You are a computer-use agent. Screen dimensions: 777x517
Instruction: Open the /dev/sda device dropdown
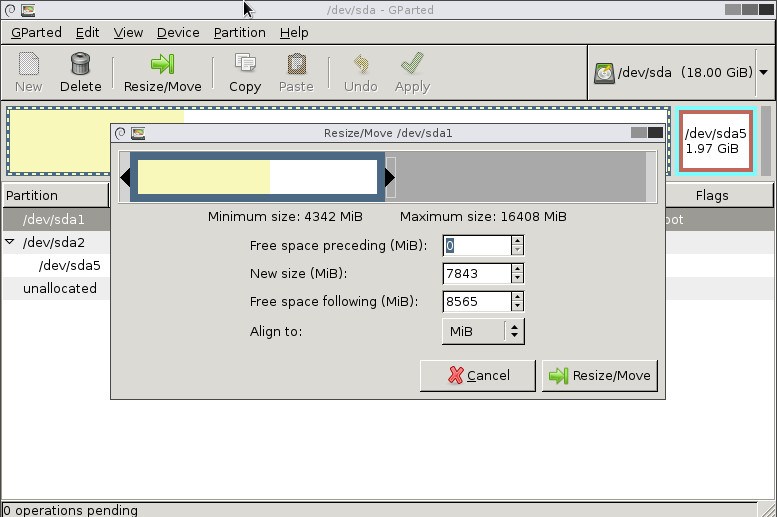pyautogui.click(x=764, y=72)
